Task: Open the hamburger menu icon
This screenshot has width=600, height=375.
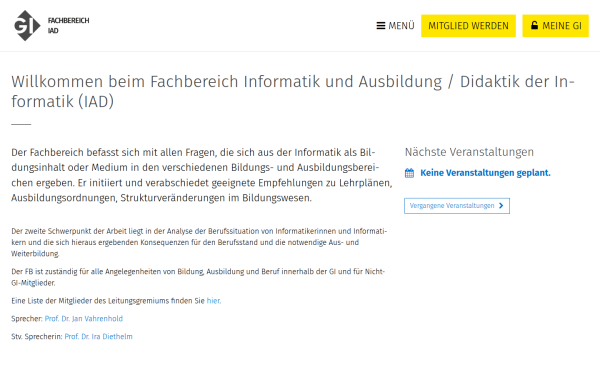Action: (x=381, y=26)
